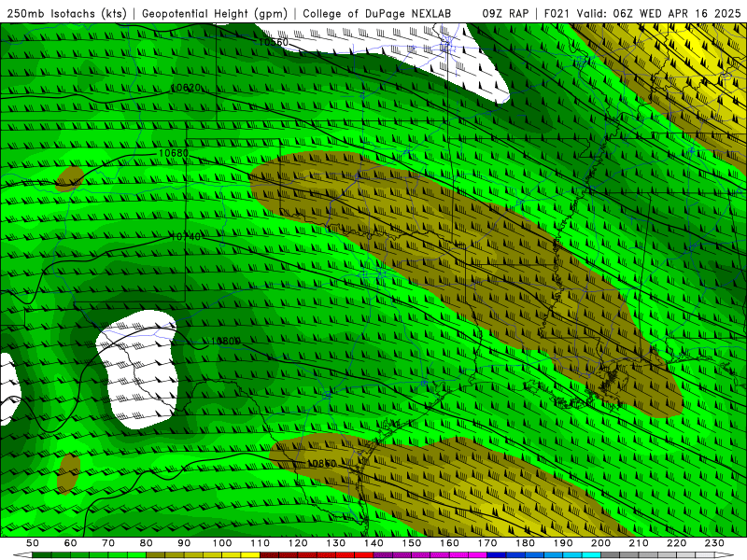Click the 'F021 Valid: 06Z WED APR 16 2025' text
Viewport: 747px width, 560px height.
pyautogui.click(x=642, y=13)
